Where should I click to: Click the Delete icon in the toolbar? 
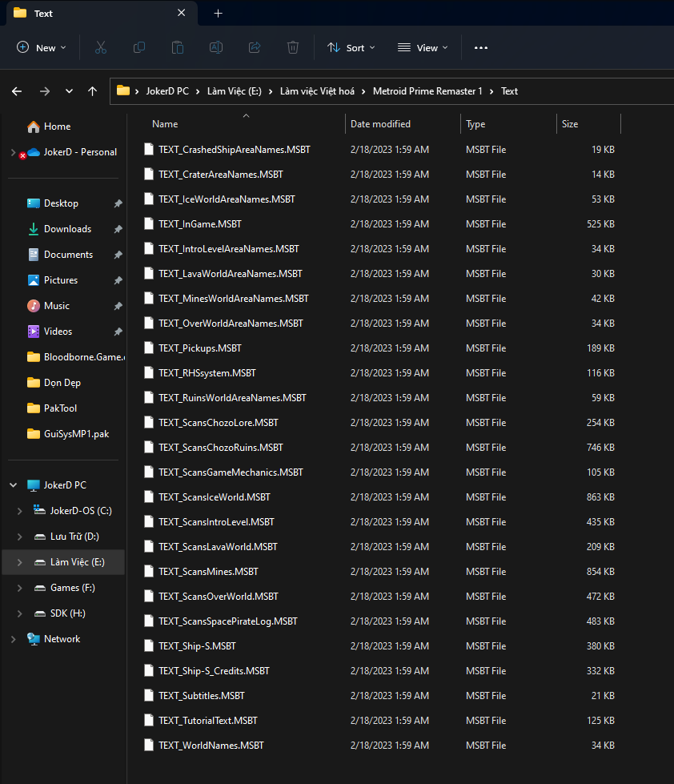coord(292,47)
